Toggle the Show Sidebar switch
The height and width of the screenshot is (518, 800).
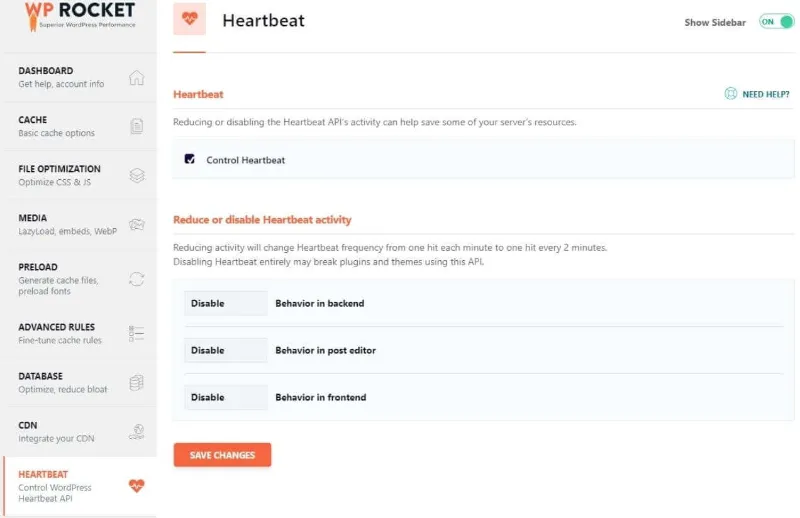(776, 22)
